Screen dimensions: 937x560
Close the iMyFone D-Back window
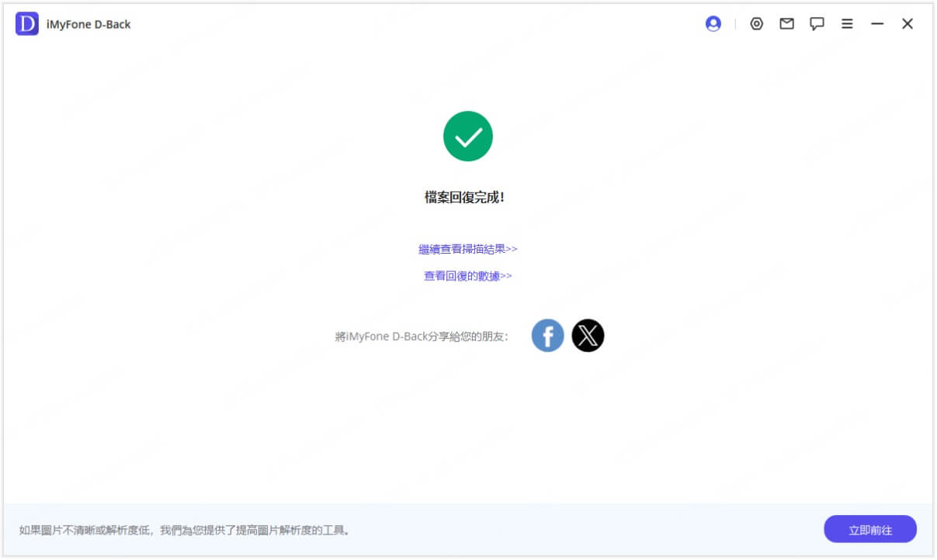(907, 23)
